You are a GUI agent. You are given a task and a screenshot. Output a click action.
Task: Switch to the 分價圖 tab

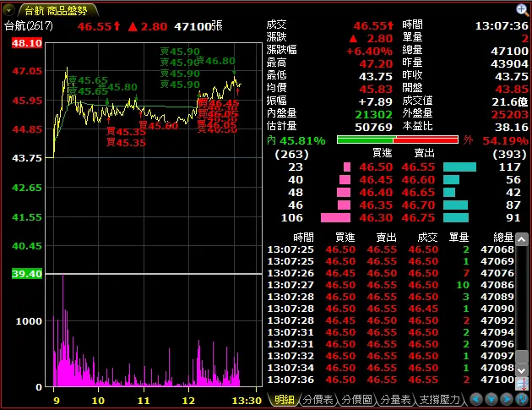356,400
